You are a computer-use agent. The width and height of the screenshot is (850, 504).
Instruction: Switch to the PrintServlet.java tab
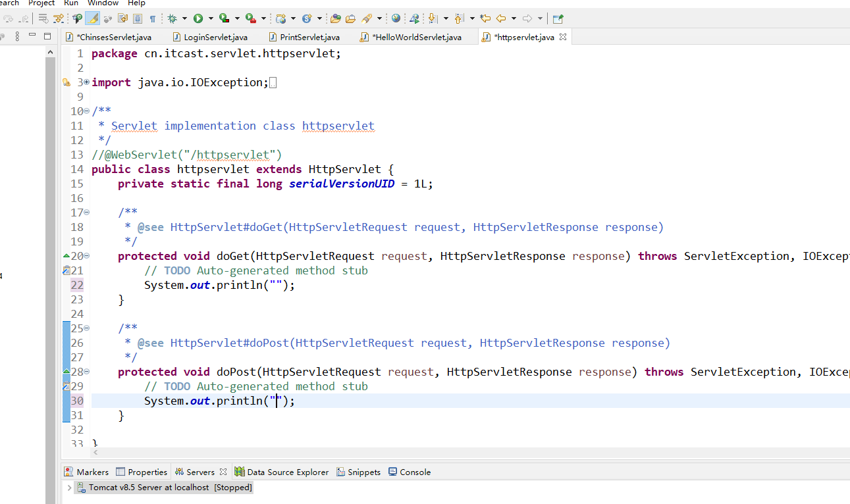tap(304, 38)
